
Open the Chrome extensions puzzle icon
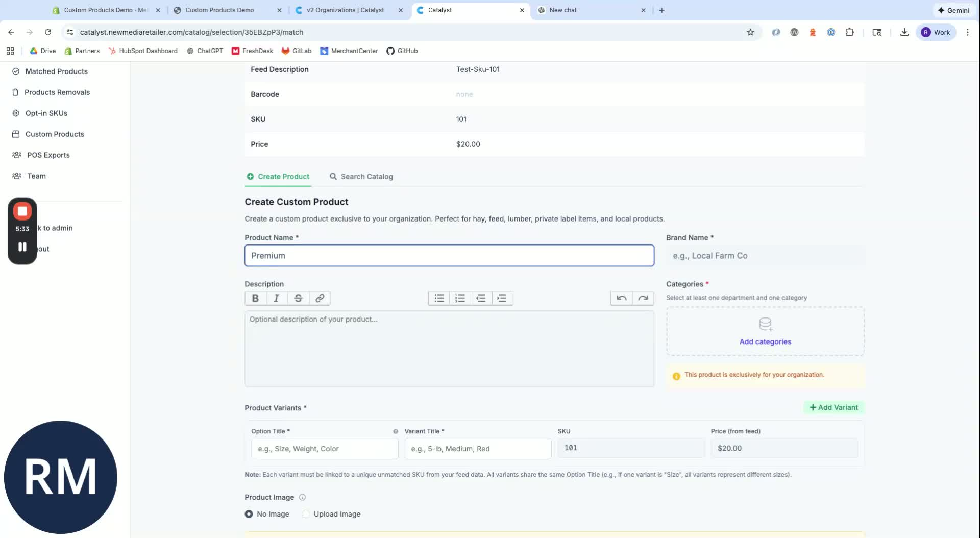pos(849,32)
